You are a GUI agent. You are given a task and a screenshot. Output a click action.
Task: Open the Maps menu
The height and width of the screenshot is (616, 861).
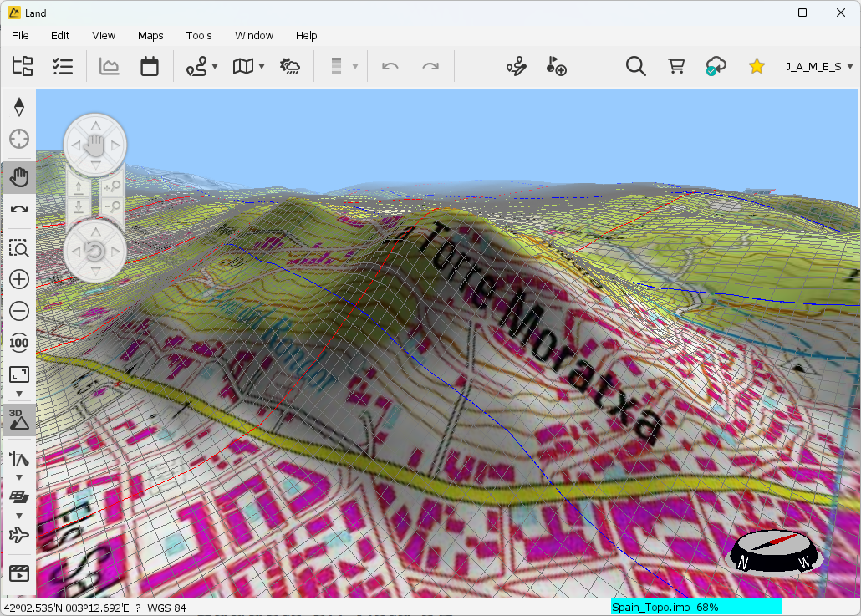[x=150, y=36]
